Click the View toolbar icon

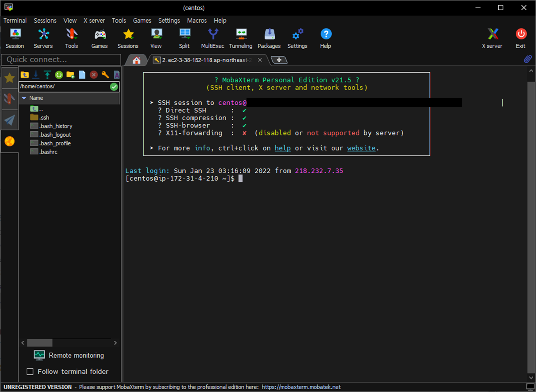point(156,38)
